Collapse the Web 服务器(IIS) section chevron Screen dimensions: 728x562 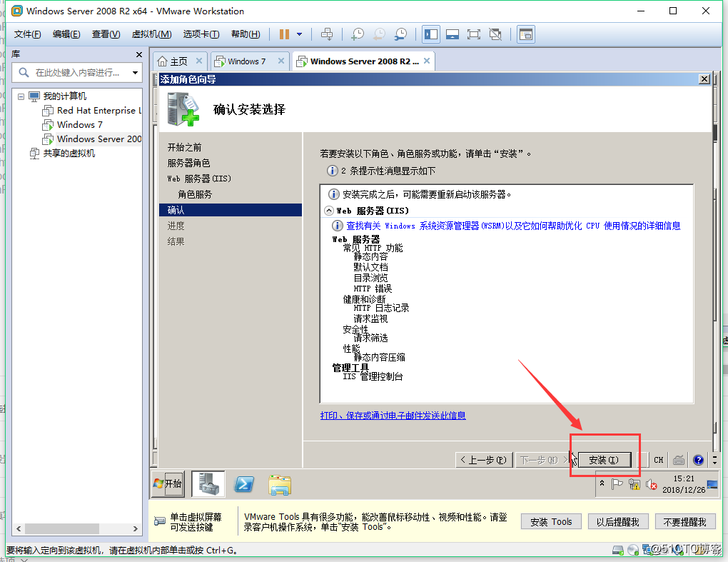(329, 211)
